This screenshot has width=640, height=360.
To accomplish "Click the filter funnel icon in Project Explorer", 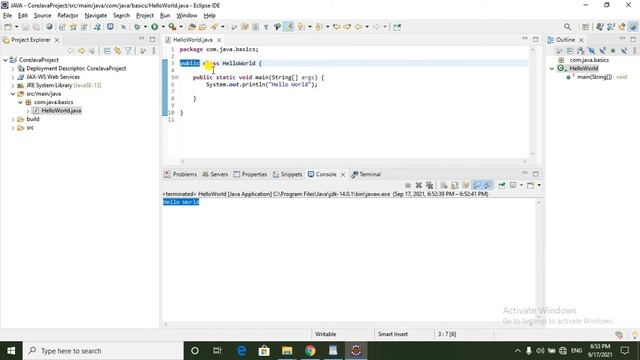I will [x=129, y=51].
